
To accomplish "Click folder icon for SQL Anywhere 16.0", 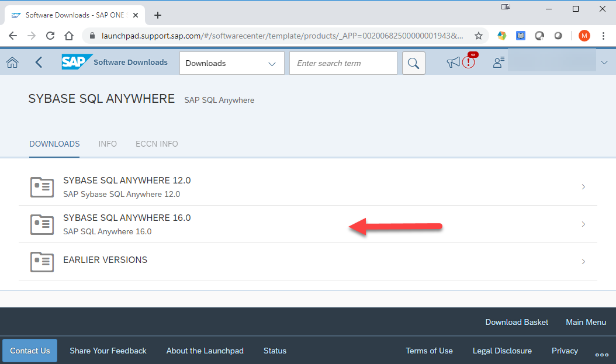I will [42, 224].
